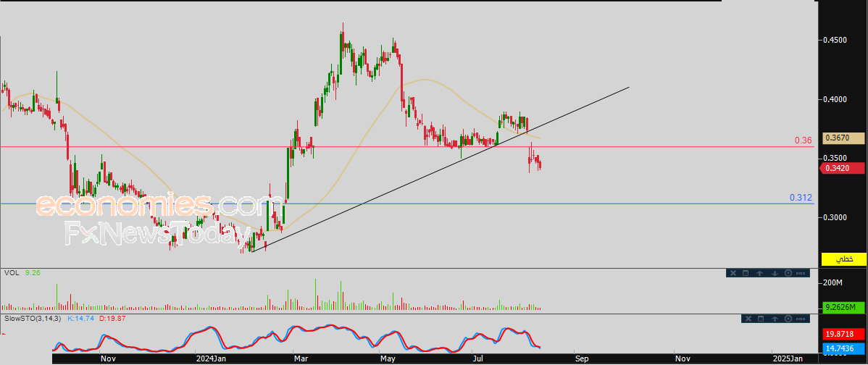The height and width of the screenshot is (365, 868).
Task: Click the 0.3670 moving average tag
Action: point(843,138)
